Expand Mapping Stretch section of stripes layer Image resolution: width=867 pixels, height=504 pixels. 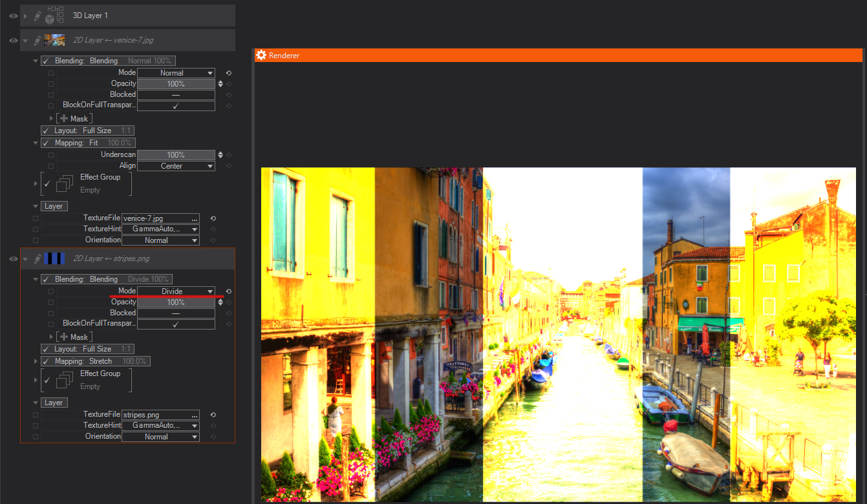point(36,361)
